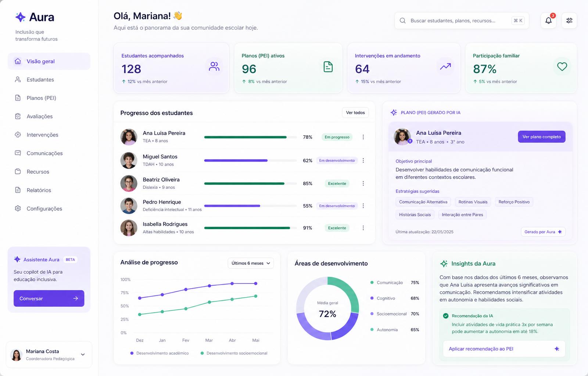Click the Ver todos button
Screen dimensions: 588x376
point(355,112)
